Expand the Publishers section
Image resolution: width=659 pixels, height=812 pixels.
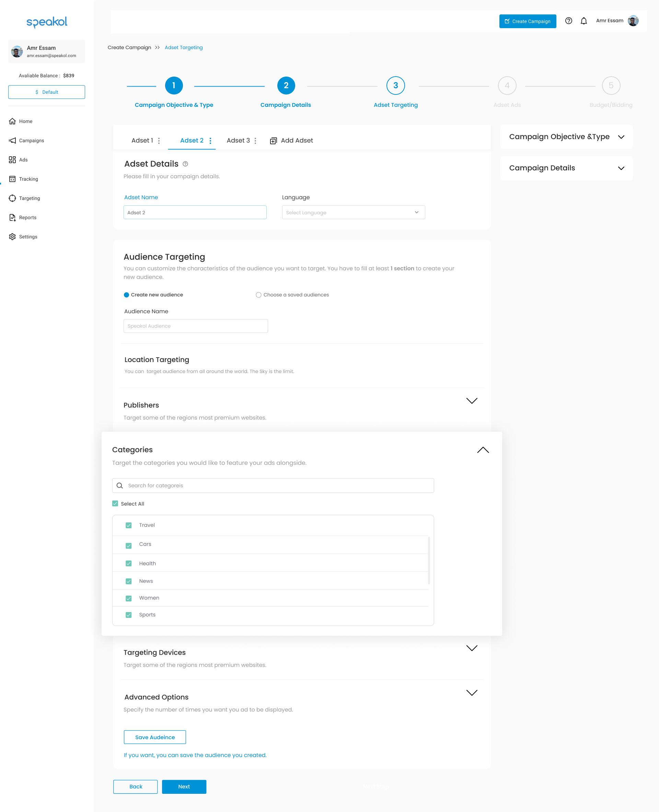472,401
